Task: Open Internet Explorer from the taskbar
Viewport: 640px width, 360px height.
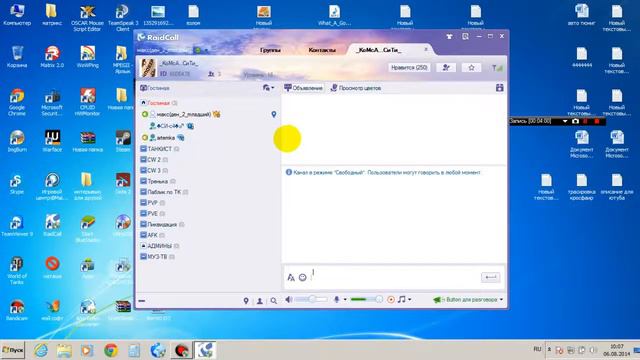Action: tap(40, 350)
